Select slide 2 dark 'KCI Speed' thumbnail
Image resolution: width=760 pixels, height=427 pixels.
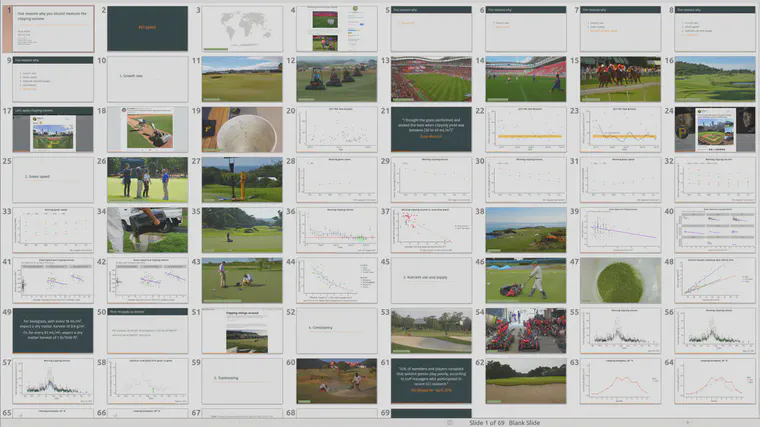point(147,29)
